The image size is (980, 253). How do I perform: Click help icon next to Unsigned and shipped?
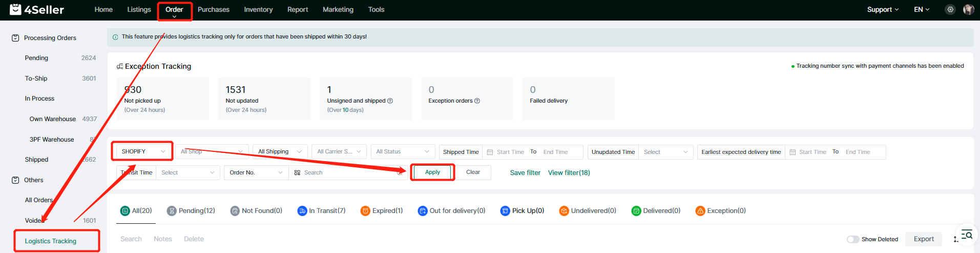pyautogui.click(x=390, y=101)
